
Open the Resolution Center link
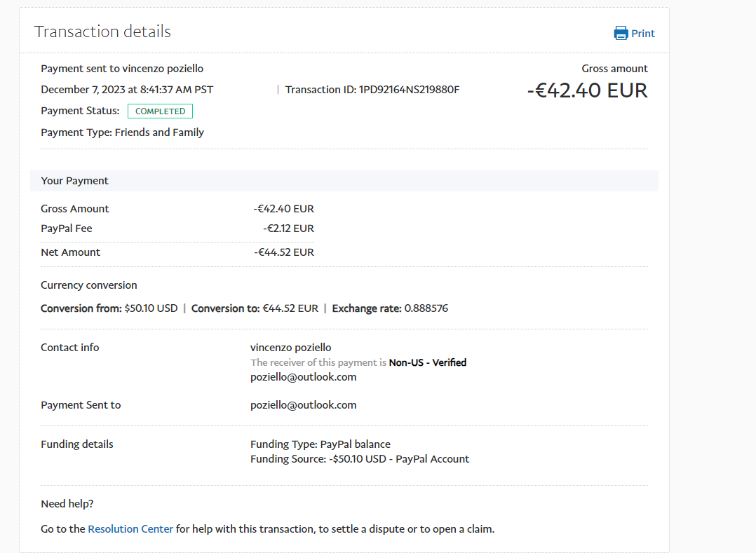[130, 529]
